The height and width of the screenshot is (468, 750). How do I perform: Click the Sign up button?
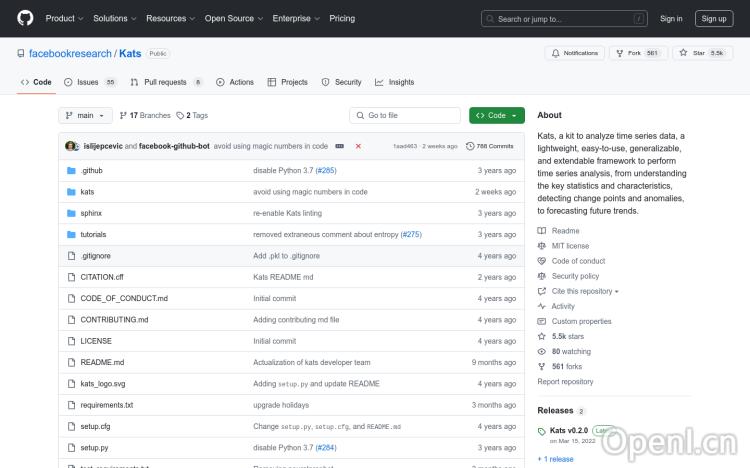tap(714, 18)
